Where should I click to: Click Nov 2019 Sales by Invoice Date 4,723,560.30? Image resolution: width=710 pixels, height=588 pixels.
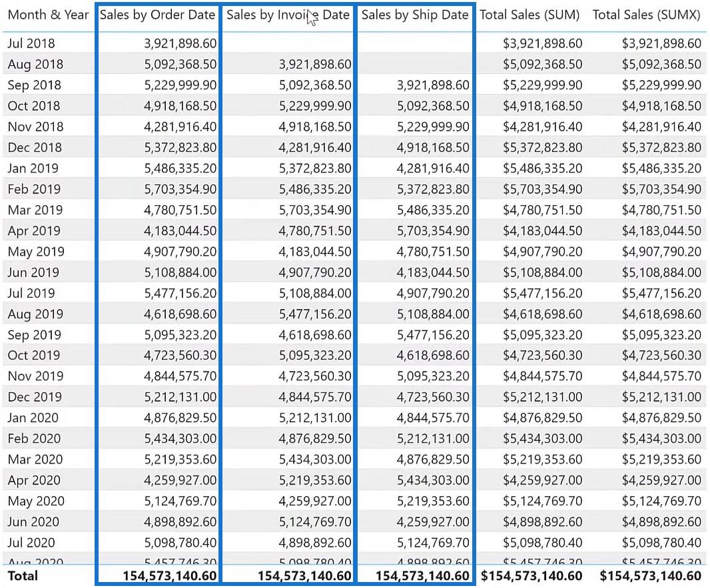pyautogui.click(x=315, y=376)
